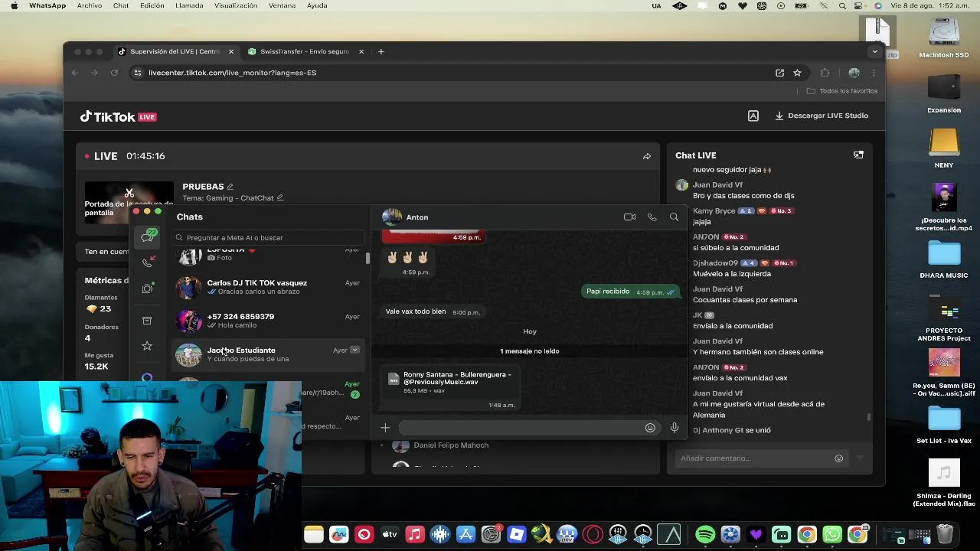The image size is (980, 551).
Task: Open the Visualización menu
Action: (x=236, y=5)
